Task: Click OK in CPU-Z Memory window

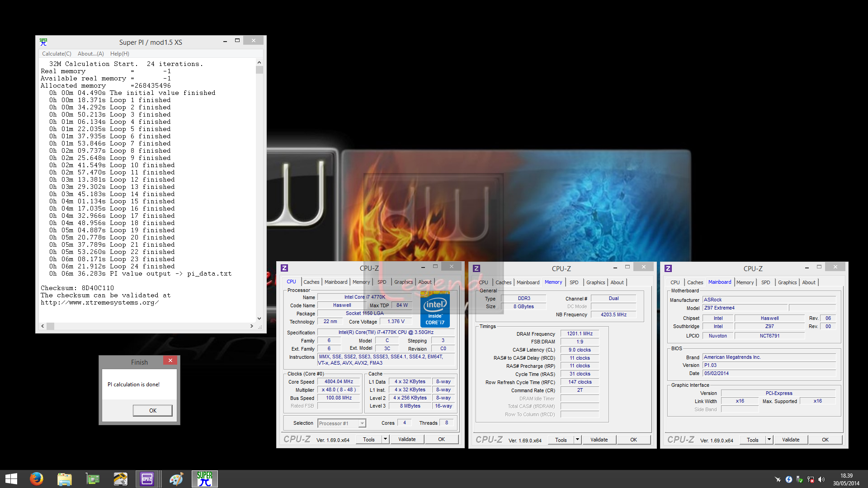Action: [634, 440]
